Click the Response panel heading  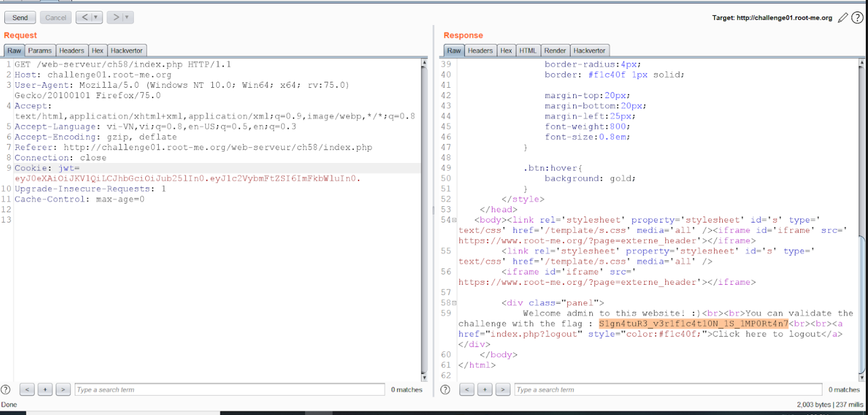pos(463,35)
